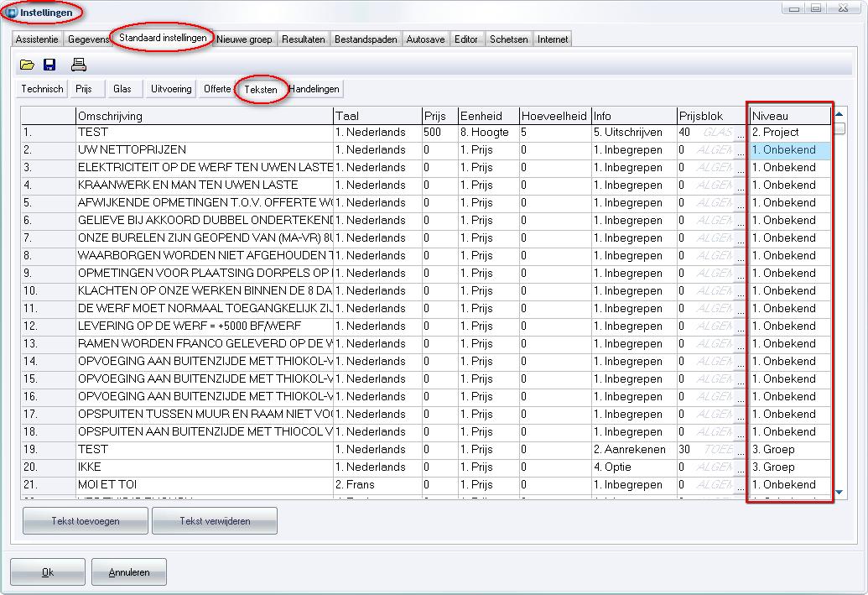Click Prijs cell '500' in row 1

point(439,133)
